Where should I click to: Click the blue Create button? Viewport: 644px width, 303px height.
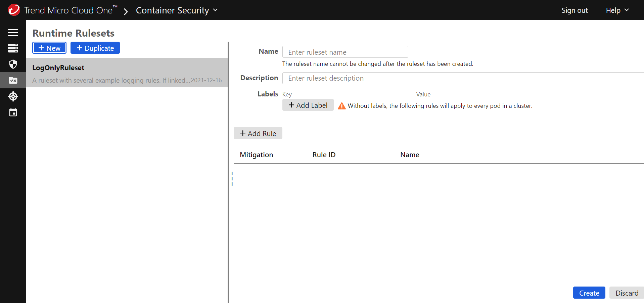[x=589, y=293]
